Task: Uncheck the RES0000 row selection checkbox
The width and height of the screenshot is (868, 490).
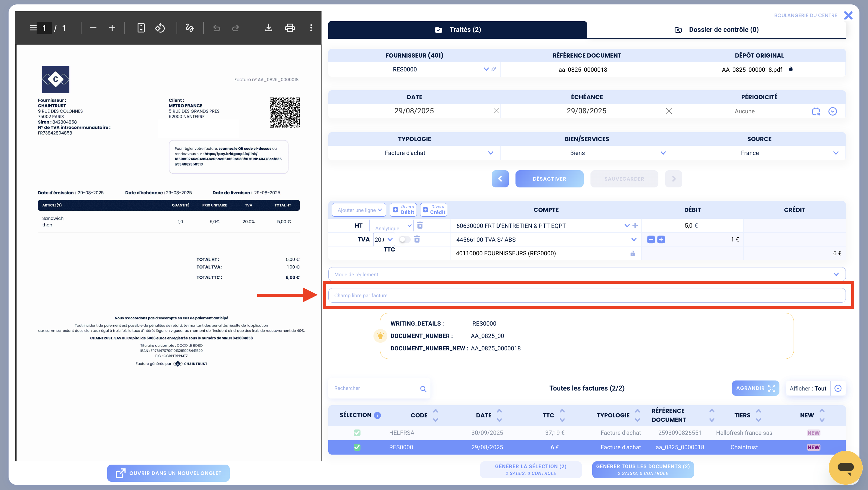Action: [x=357, y=447]
